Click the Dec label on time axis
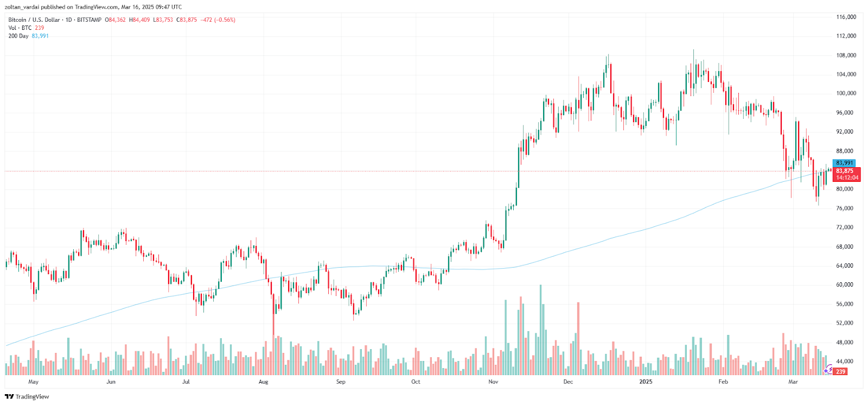868x405 pixels. [568, 382]
